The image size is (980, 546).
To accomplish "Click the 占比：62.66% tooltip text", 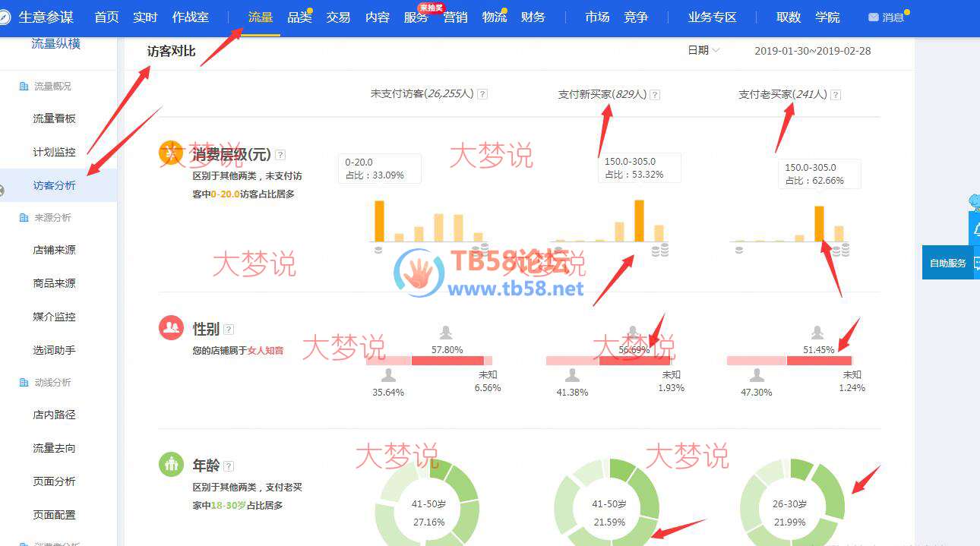I will pos(814,181).
